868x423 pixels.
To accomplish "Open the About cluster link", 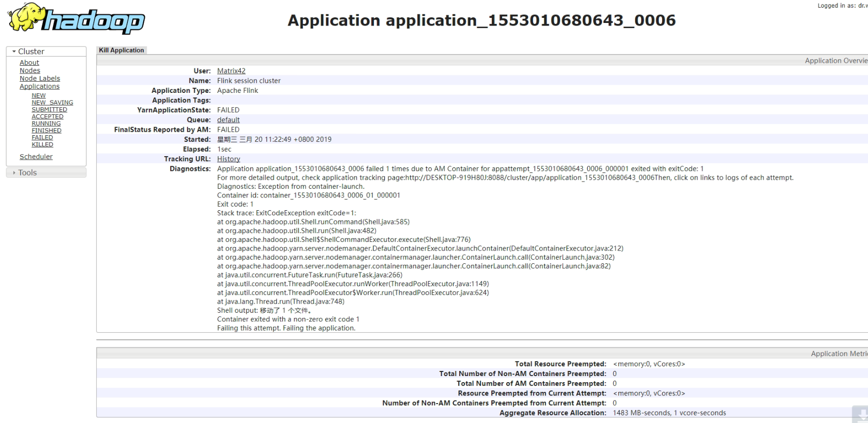I will click(x=29, y=63).
